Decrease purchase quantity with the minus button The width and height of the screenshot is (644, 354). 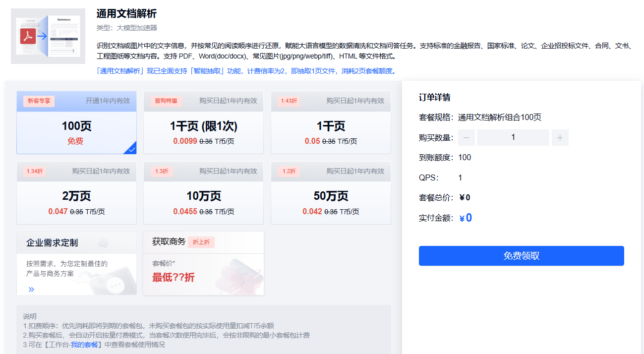tap(466, 137)
